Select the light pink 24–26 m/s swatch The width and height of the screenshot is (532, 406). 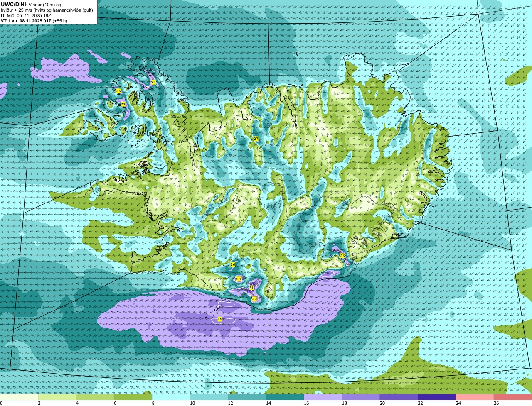[x=475, y=397]
